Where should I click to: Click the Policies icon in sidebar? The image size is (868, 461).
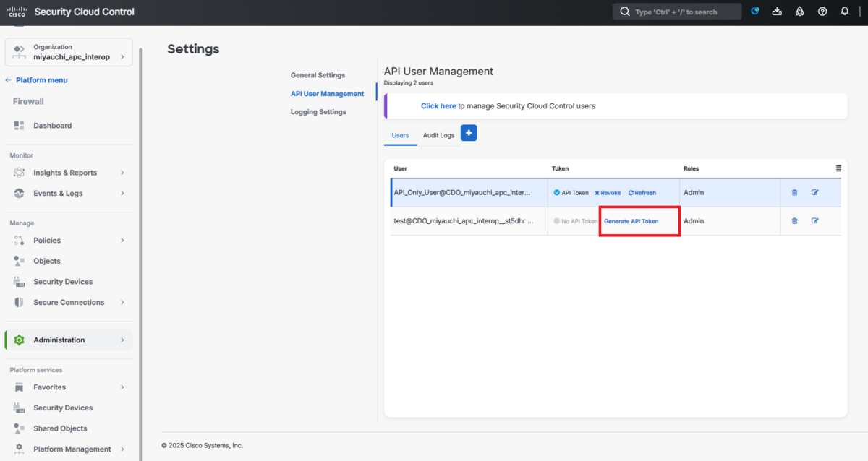[x=20, y=240]
